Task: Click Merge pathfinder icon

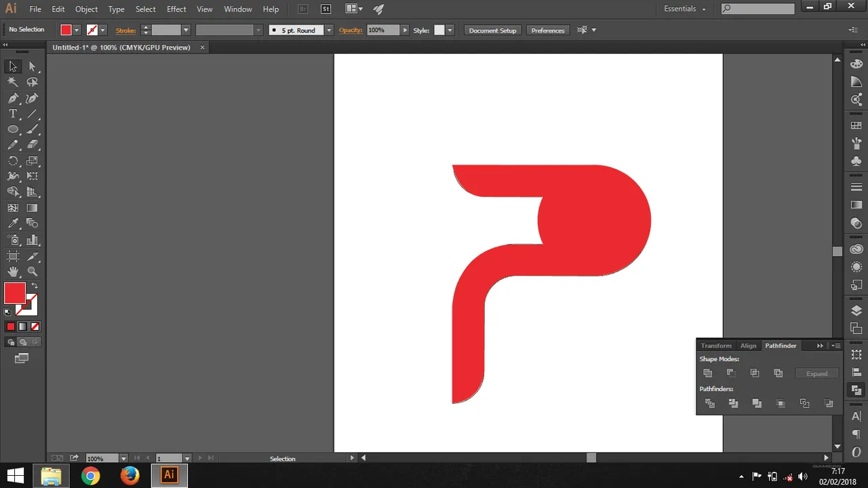Action: tap(757, 403)
